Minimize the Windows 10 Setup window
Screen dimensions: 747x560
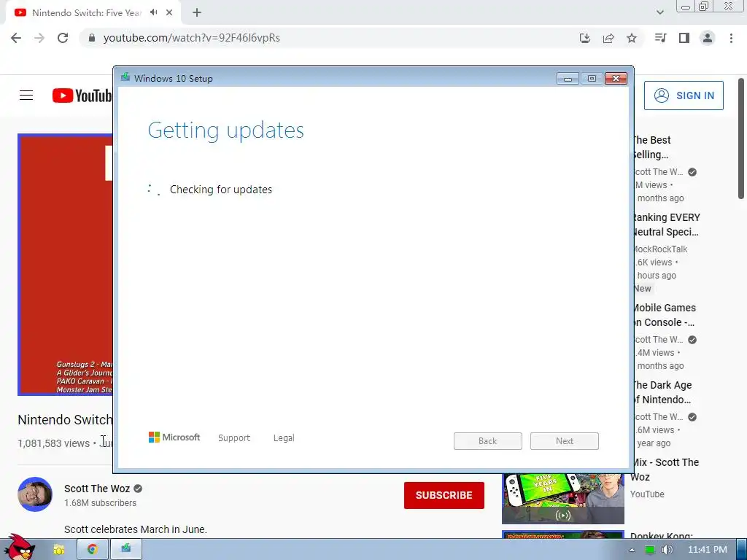tap(568, 79)
